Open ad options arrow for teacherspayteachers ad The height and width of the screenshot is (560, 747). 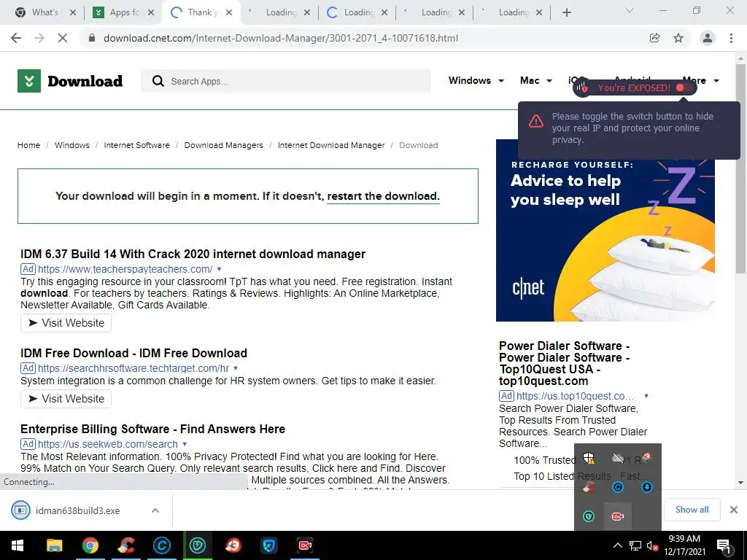coord(219,269)
